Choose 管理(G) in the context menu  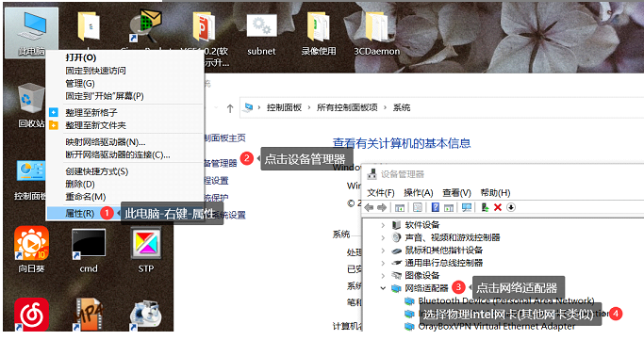pos(124,84)
